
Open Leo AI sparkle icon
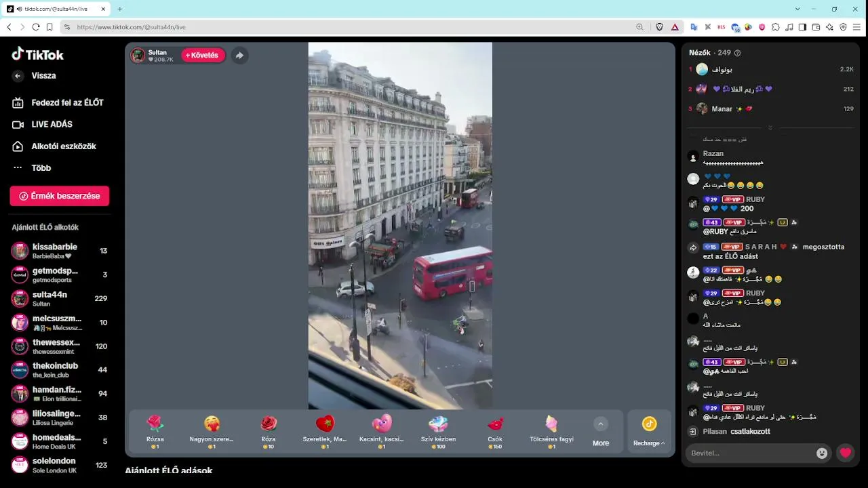click(x=829, y=27)
